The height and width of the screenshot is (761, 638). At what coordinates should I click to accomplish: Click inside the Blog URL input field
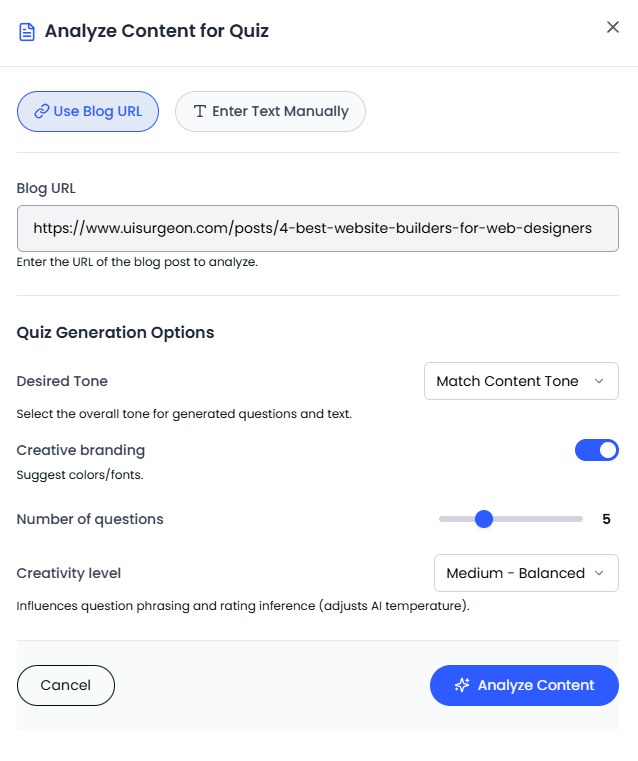[x=317, y=228]
